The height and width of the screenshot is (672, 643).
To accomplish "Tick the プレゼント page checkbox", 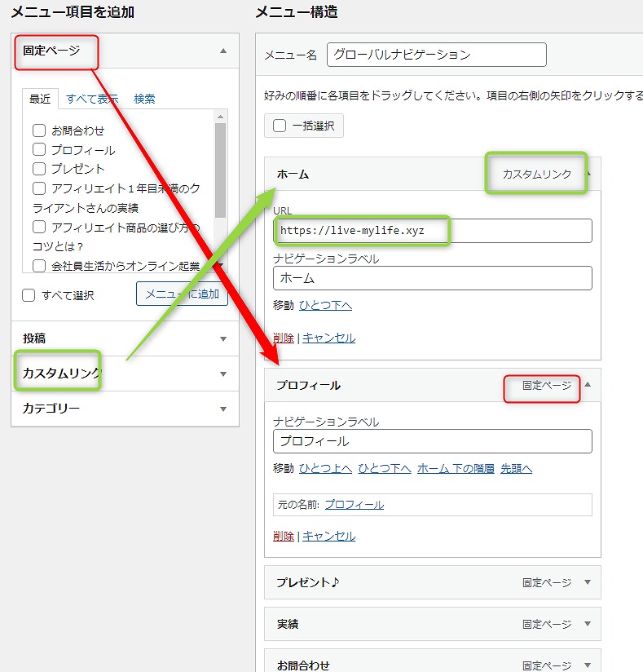I will tap(39, 169).
